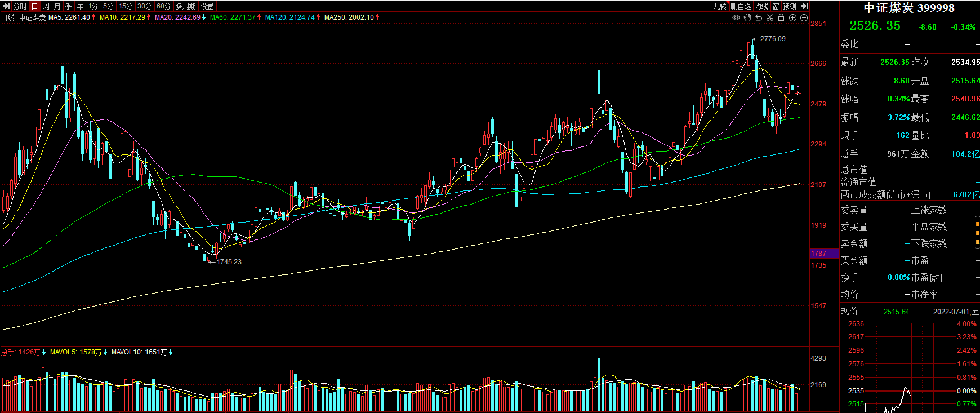Switch to the 15分 minute chart
The width and height of the screenshot is (980, 413).
pos(126,6)
